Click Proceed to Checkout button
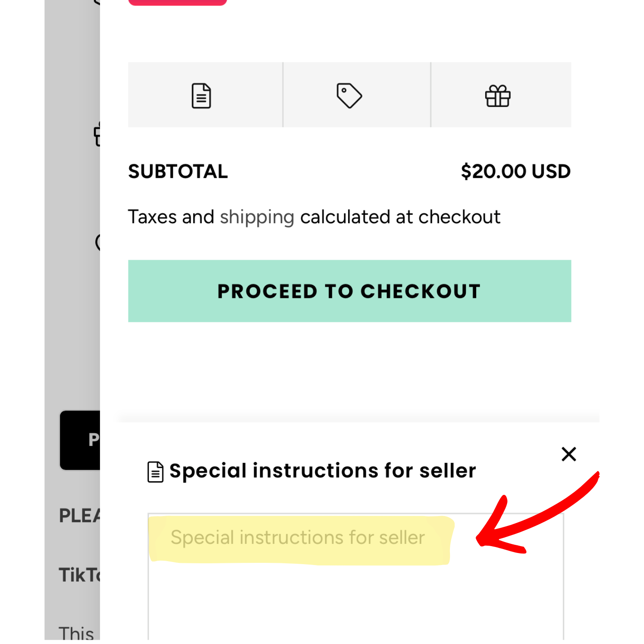 pyautogui.click(x=349, y=291)
